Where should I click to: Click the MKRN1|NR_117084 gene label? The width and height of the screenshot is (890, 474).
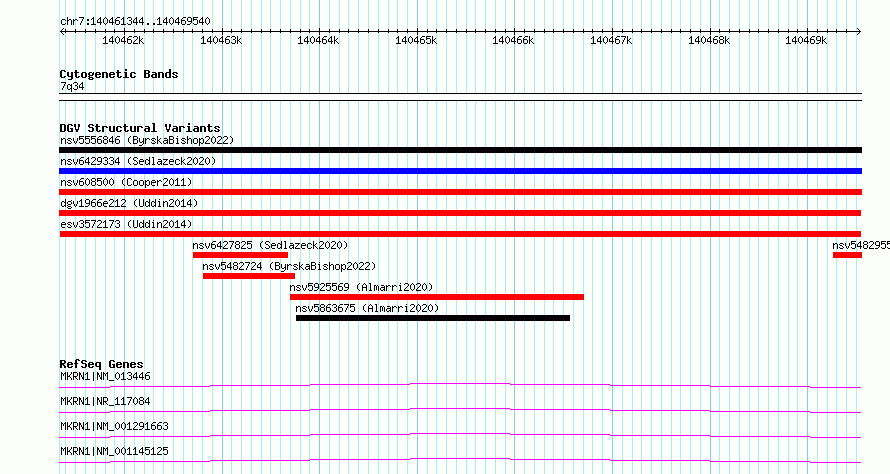[x=105, y=401]
